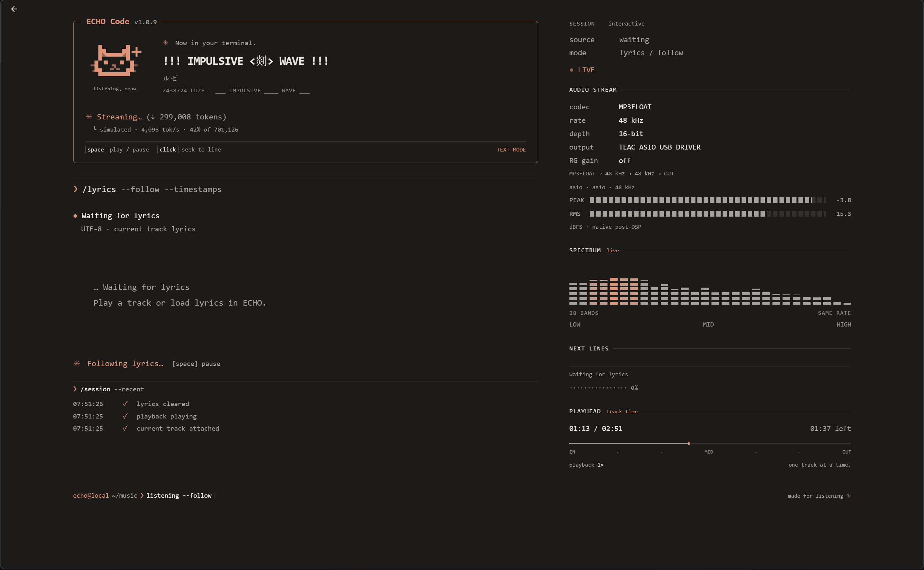Click the Streaming spinner asterisk
924x570 pixels.
89,117
